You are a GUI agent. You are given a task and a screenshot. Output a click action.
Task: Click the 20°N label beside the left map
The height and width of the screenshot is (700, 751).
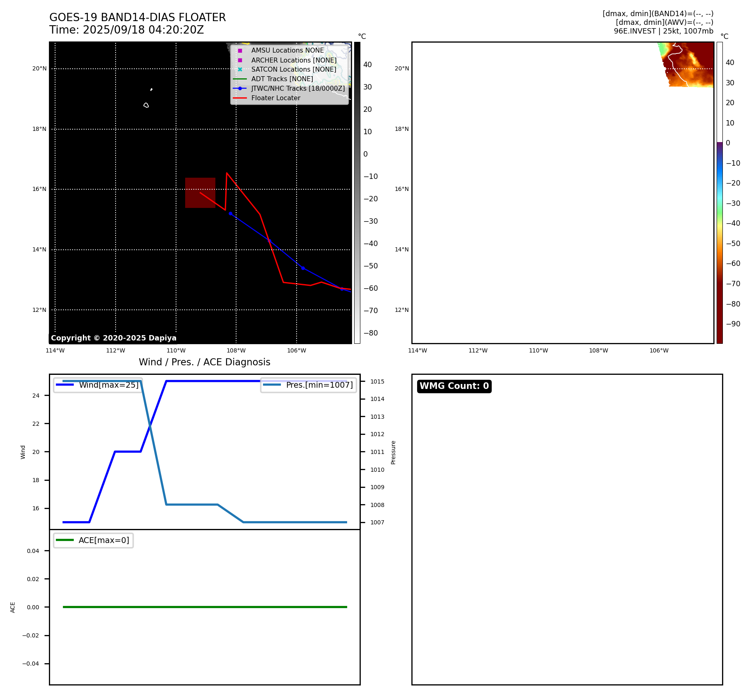coord(39,68)
